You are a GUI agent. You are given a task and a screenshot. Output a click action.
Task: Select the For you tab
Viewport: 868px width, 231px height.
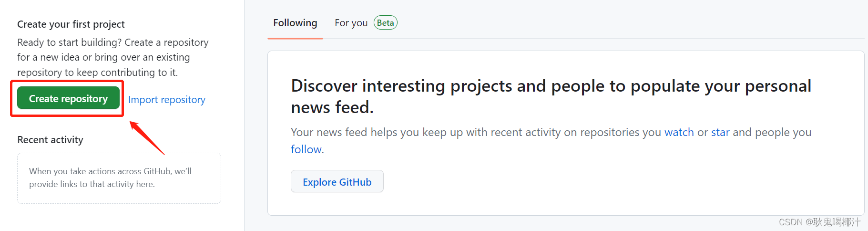click(351, 23)
